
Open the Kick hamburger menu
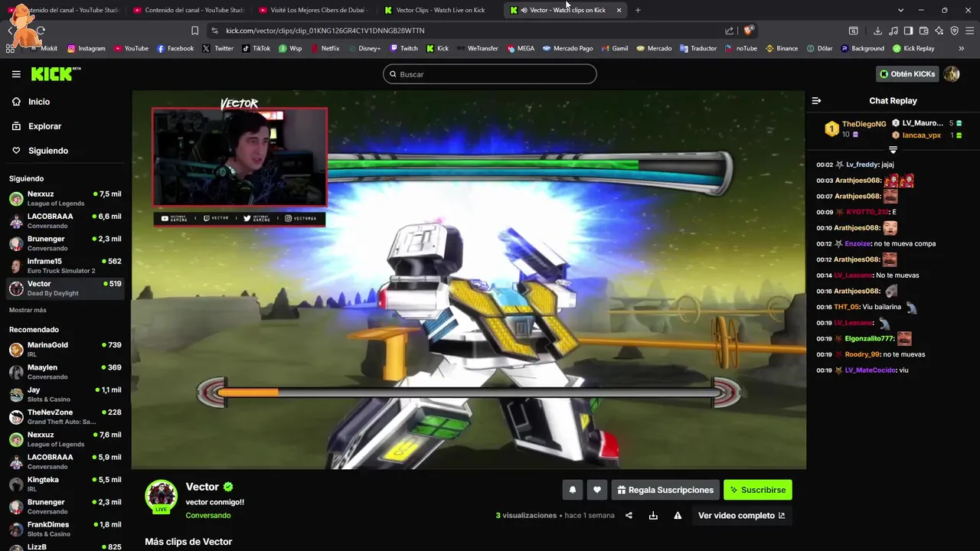[16, 74]
